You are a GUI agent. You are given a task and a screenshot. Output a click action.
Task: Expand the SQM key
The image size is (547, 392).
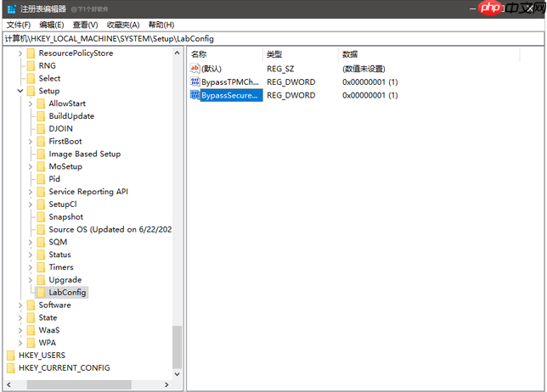[x=31, y=242]
